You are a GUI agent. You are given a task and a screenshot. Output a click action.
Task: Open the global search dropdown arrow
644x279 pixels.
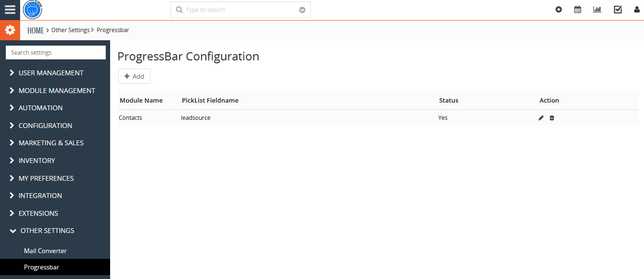click(x=302, y=10)
